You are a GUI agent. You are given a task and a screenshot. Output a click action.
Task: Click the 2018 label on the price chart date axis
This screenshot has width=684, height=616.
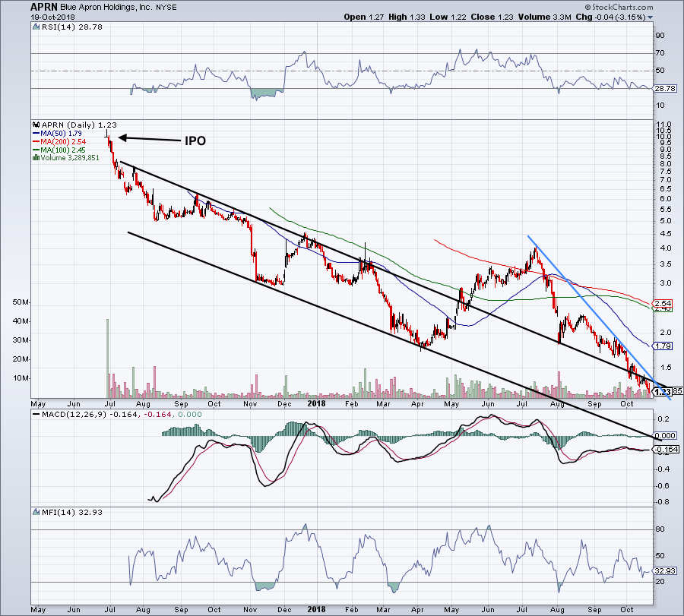point(316,403)
